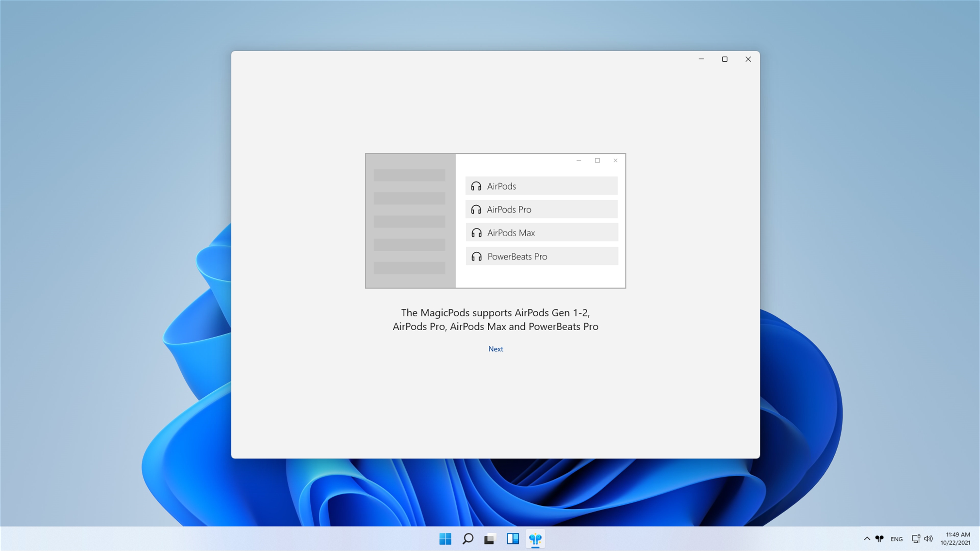Click MagicPods AirPods tray icon
980x551 pixels.
(x=879, y=539)
